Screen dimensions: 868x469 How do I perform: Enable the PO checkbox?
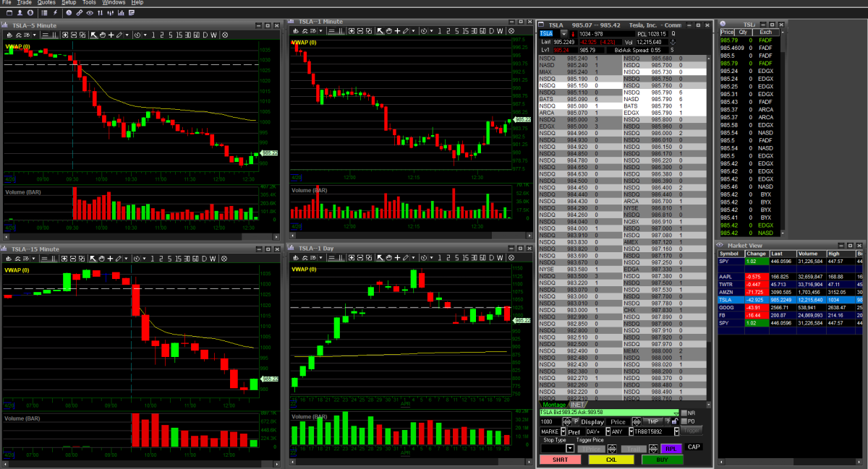pyautogui.click(x=684, y=421)
